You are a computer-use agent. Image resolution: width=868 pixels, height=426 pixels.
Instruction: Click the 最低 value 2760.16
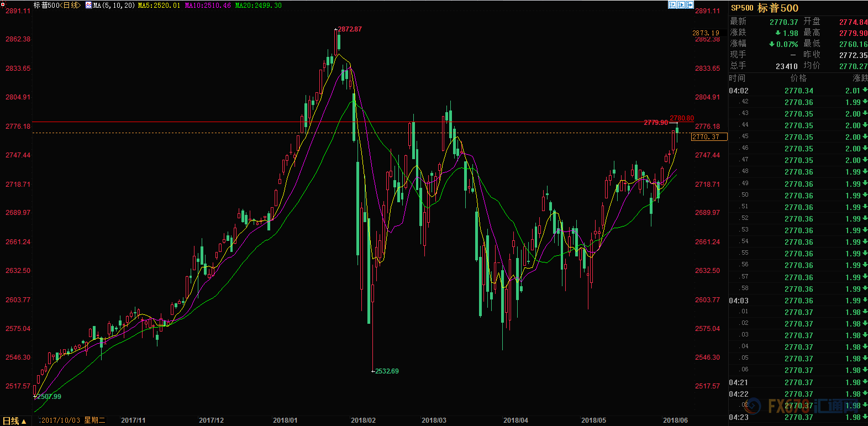[853, 44]
